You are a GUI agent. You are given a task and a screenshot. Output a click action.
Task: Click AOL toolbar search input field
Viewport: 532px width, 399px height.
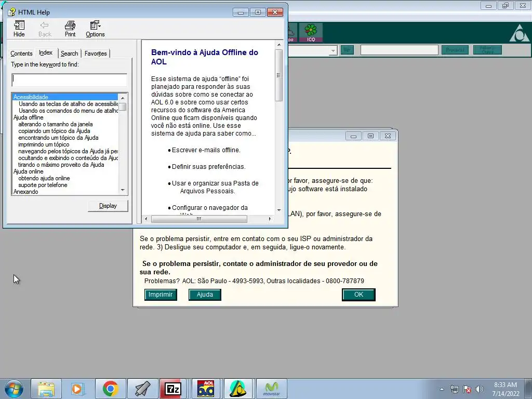point(400,50)
